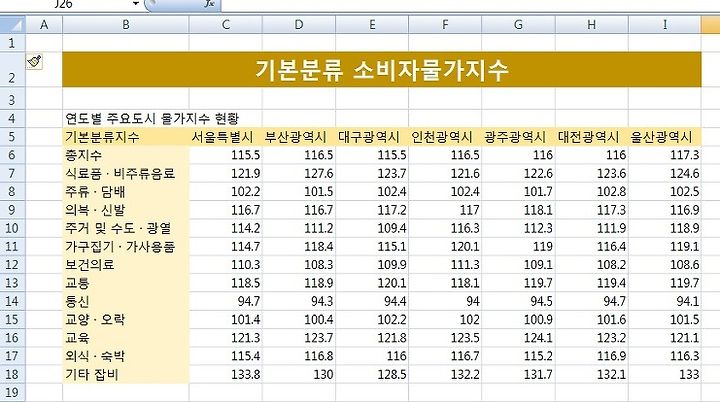This screenshot has height=402, width=720.
Task: Click header cell 인천광역시
Action: pos(445,136)
